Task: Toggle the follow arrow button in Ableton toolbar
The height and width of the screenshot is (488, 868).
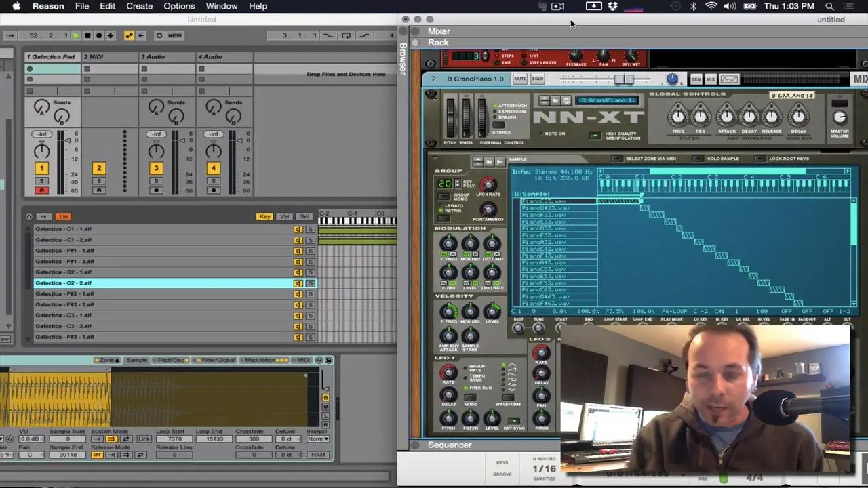Action: (10, 35)
